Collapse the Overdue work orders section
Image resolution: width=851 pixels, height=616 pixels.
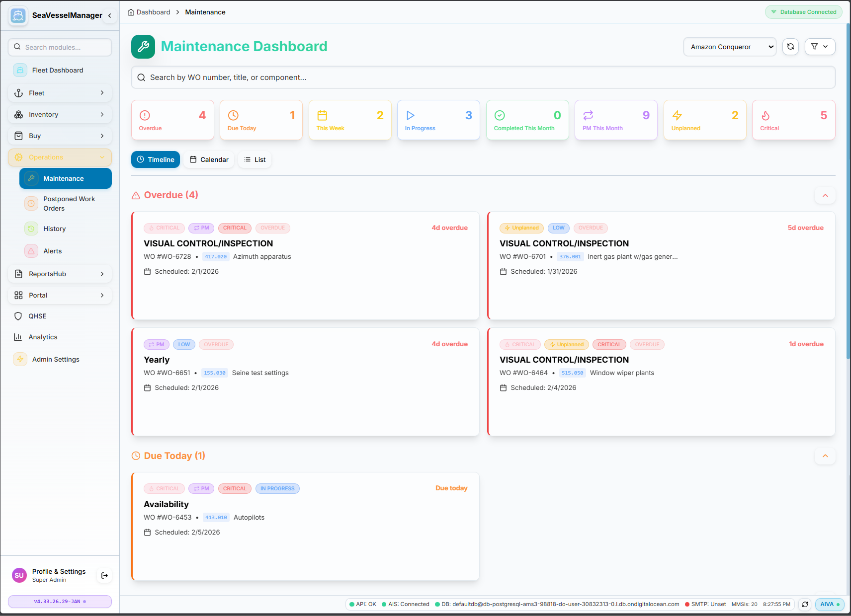(x=825, y=195)
